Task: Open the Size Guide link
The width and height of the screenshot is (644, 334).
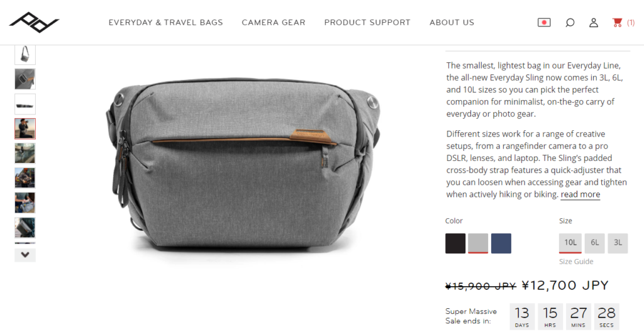Action: (x=576, y=261)
